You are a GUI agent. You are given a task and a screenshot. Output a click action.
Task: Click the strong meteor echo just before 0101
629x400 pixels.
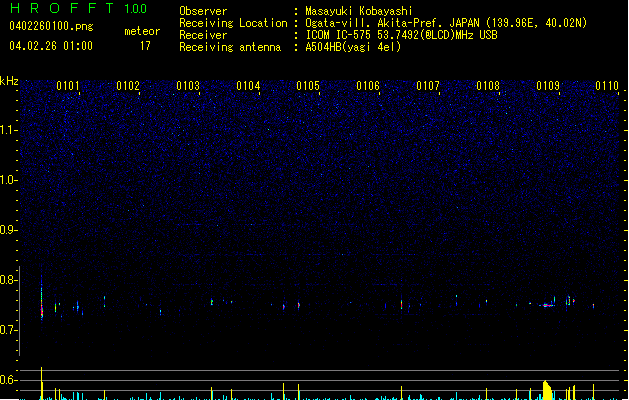pos(42,298)
